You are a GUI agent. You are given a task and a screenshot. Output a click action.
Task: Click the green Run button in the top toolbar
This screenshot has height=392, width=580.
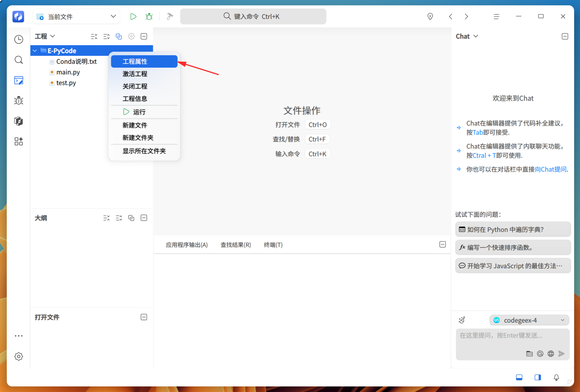(x=133, y=17)
